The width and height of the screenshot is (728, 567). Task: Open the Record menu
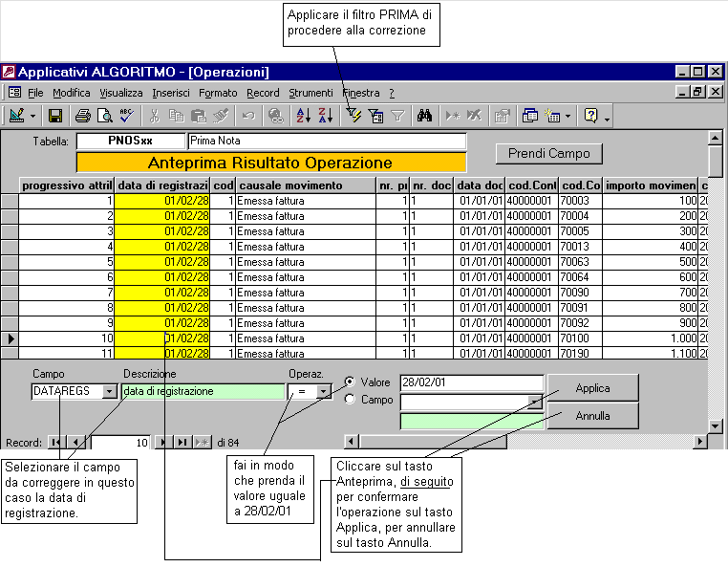(263, 93)
